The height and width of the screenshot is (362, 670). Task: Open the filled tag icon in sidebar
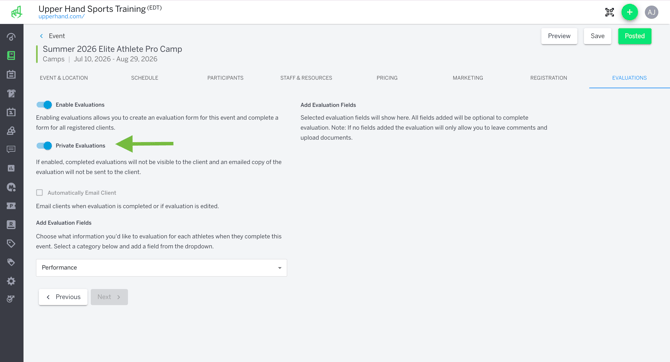pos(11,262)
